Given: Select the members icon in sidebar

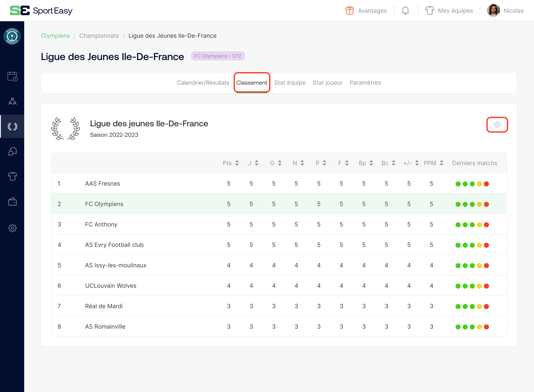Looking at the screenshot, I should (x=12, y=101).
